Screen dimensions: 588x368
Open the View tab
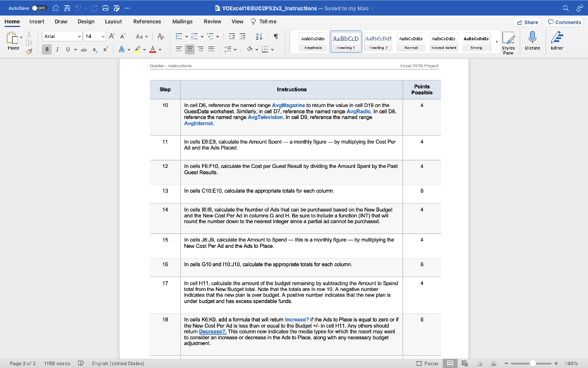point(237,21)
